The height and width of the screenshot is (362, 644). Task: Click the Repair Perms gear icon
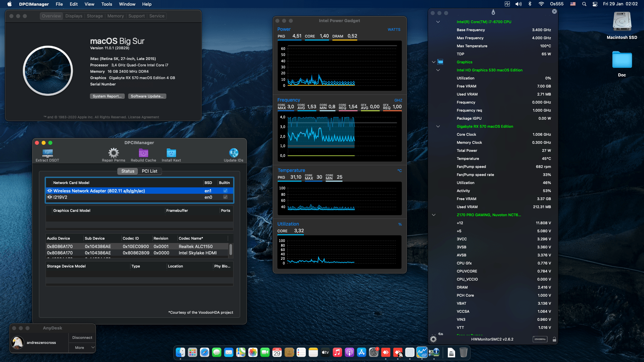(x=113, y=153)
